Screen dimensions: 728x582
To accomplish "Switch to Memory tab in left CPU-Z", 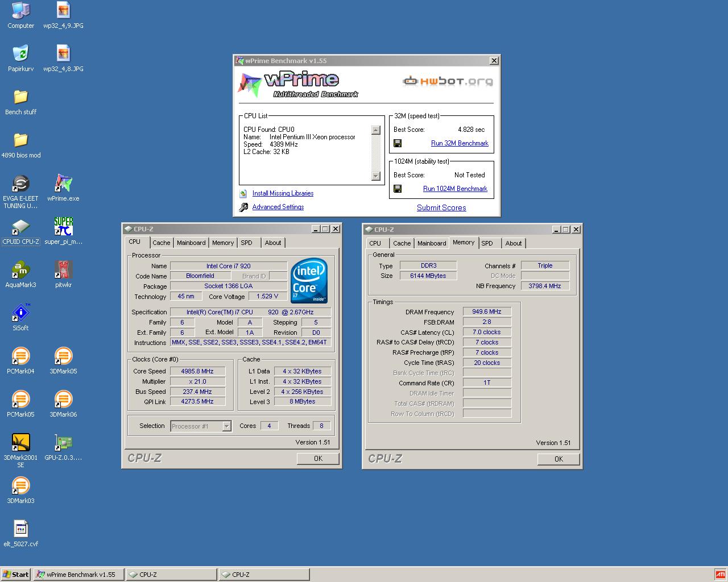I will (x=223, y=243).
